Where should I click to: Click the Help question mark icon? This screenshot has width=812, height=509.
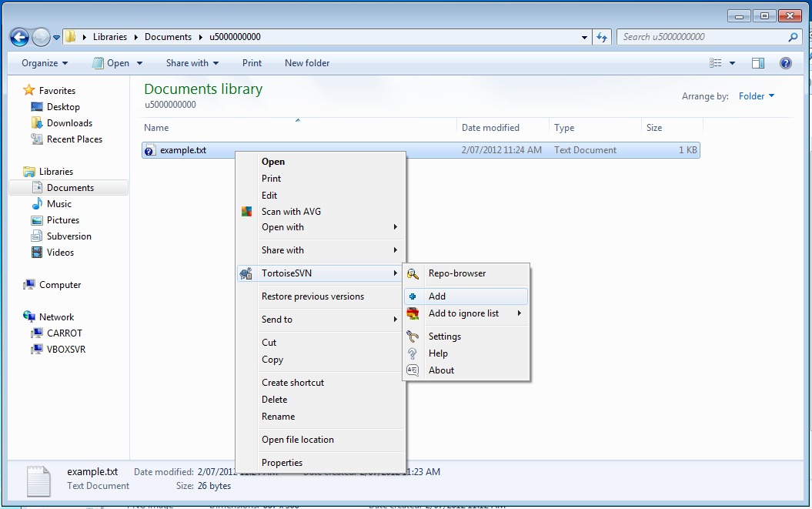point(785,62)
